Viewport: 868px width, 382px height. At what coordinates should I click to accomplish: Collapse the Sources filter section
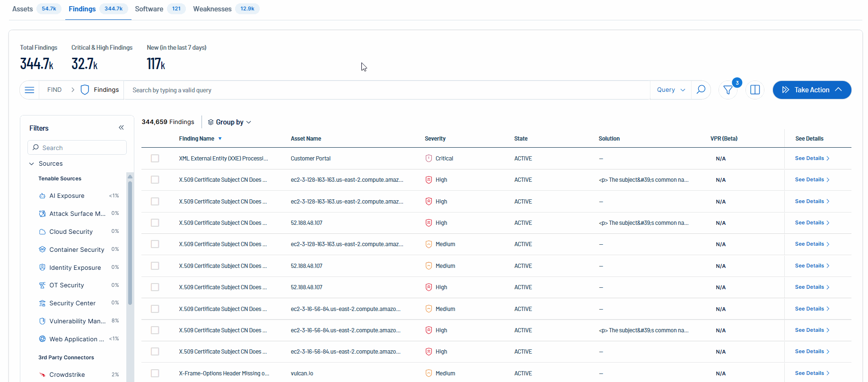[x=32, y=164]
